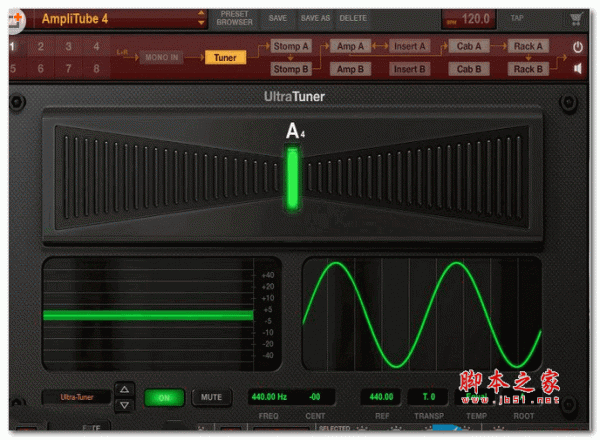This screenshot has width=600, height=440.
Task: Select previous preset with up arrow
Action: (201, 14)
